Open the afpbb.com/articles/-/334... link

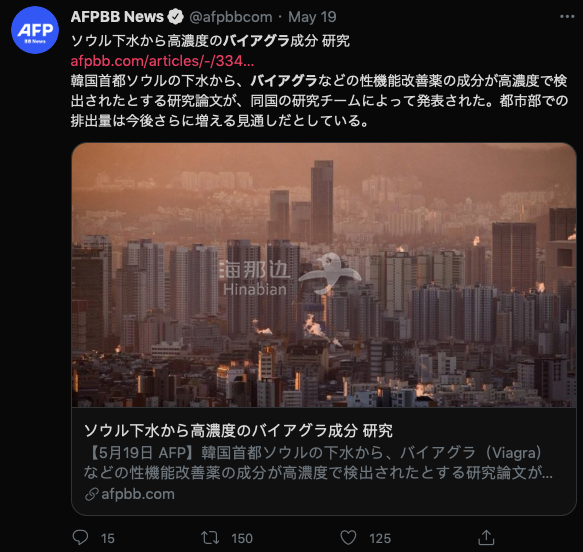[162, 61]
